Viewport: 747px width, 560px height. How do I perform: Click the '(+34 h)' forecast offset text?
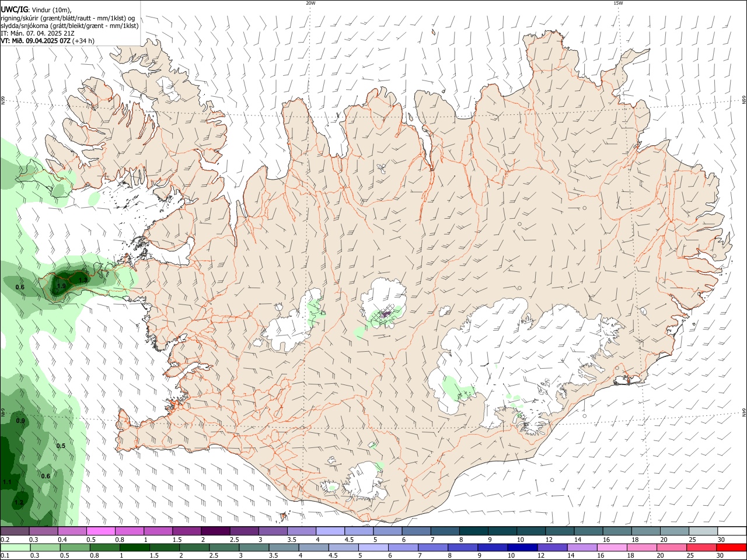click(83, 41)
